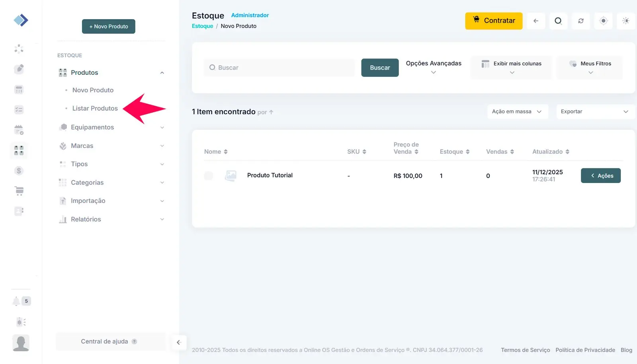
Task: Toggle the light/dark theme icon
Action: [625, 21]
